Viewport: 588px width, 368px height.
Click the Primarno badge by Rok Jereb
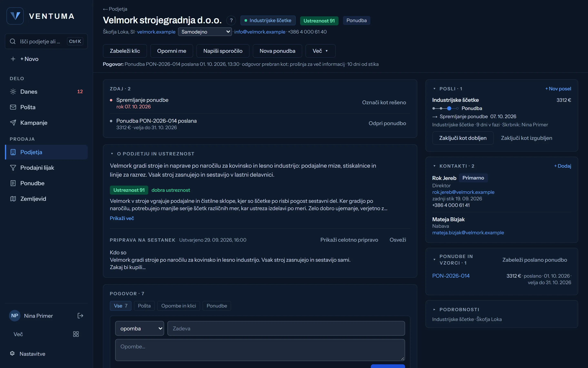tap(473, 178)
